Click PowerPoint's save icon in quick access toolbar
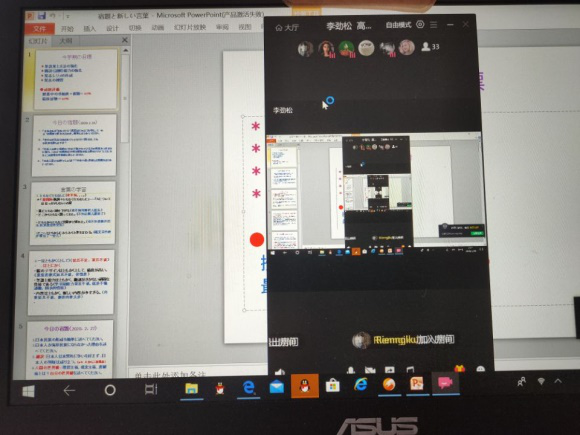Image resolution: width=580 pixels, height=435 pixels. coord(41,16)
